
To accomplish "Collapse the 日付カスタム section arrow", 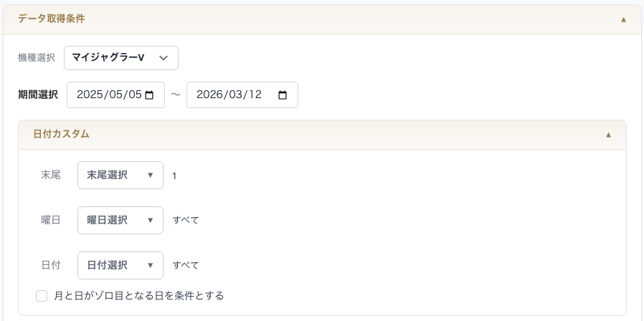I will [x=609, y=135].
